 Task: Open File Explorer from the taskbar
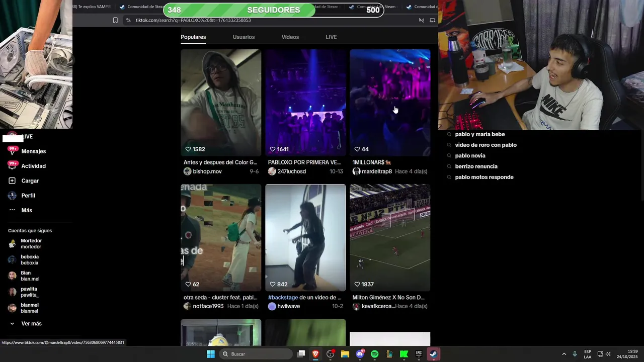tap(345, 354)
